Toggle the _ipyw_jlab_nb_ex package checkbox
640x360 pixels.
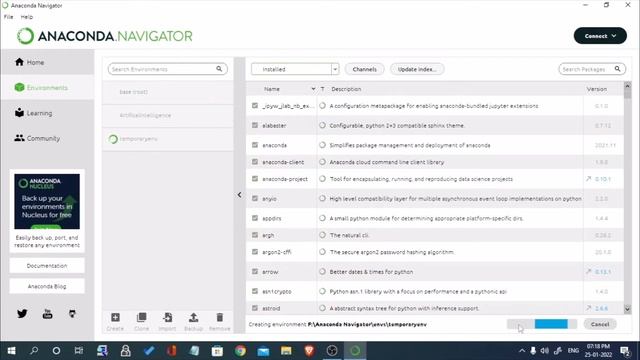(x=255, y=106)
